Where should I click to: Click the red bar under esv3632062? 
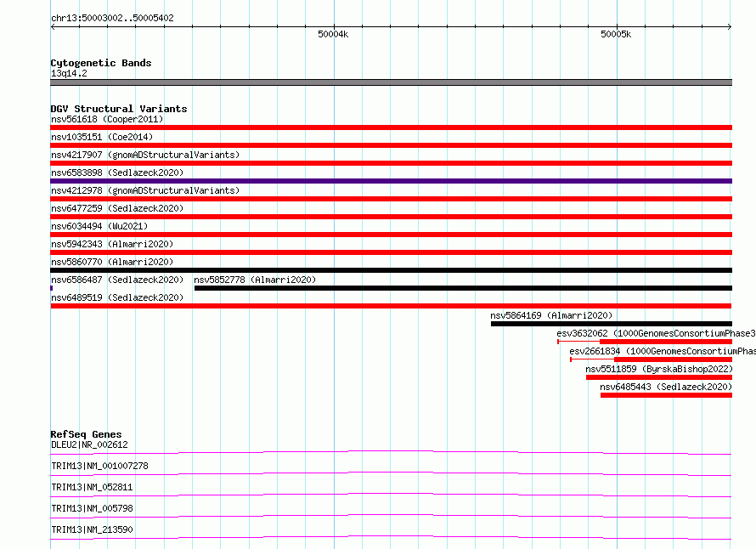click(666, 342)
